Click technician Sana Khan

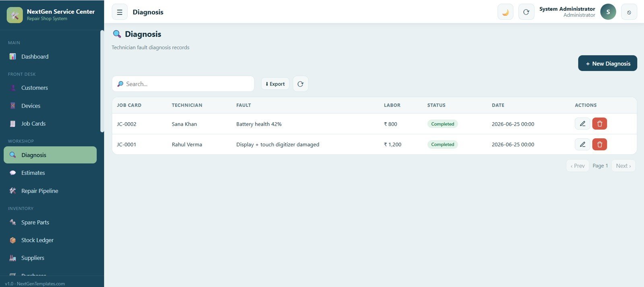184,124
